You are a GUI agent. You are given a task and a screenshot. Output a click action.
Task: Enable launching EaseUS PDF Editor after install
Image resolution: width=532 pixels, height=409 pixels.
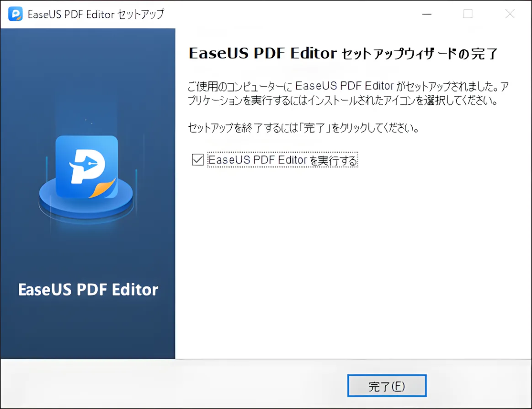[198, 160]
